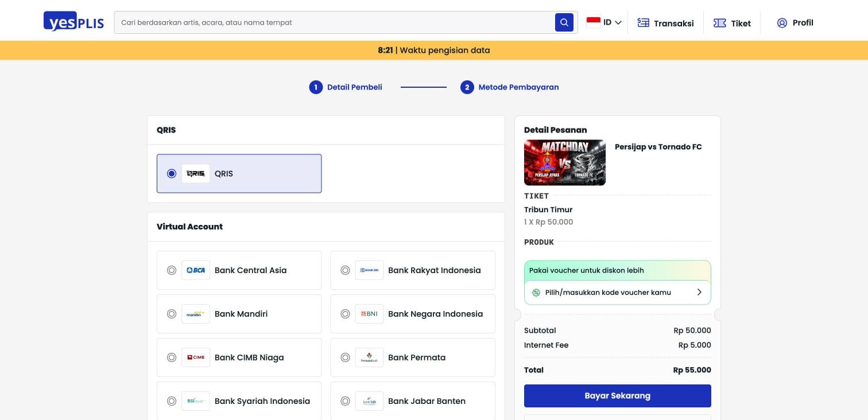Select Bank Jabar Banten radio button

(x=345, y=401)
